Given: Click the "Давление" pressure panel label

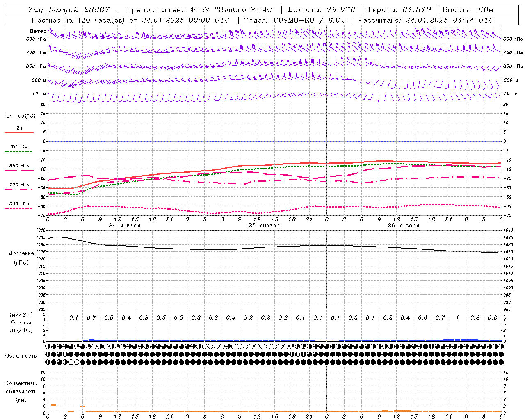Looking at the screenshot, I should (x=21, y=253).
